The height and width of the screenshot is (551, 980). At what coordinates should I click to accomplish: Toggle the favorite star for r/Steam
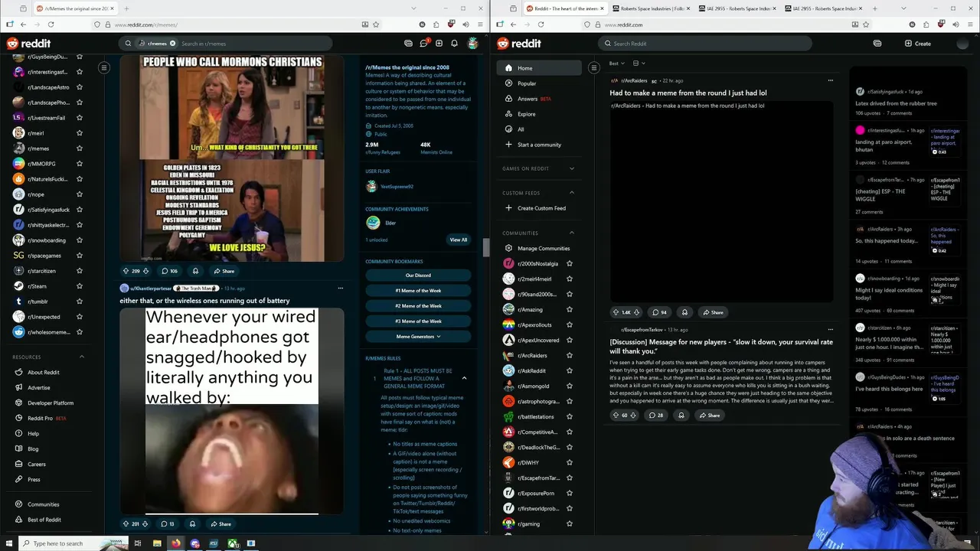click(80, 286)
